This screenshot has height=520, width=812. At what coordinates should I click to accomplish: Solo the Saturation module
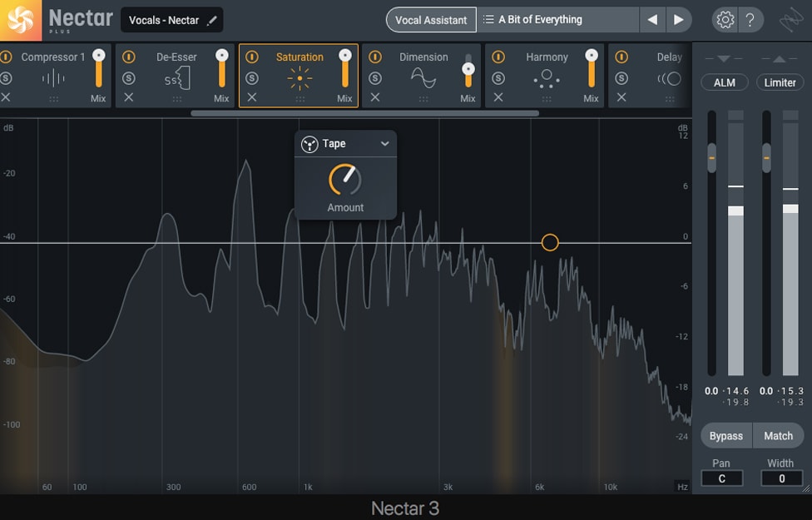tap(252, 78)
